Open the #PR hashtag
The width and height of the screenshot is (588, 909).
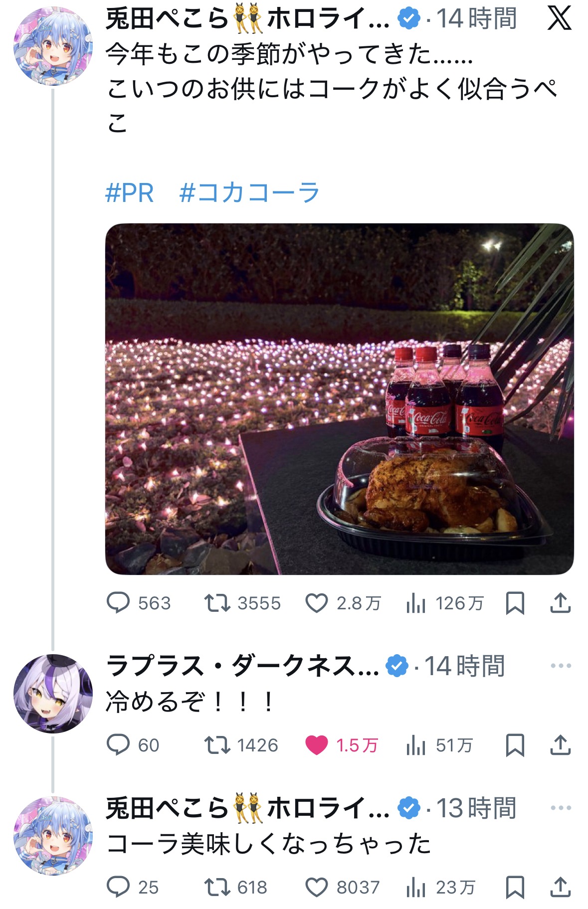(130, 193)
